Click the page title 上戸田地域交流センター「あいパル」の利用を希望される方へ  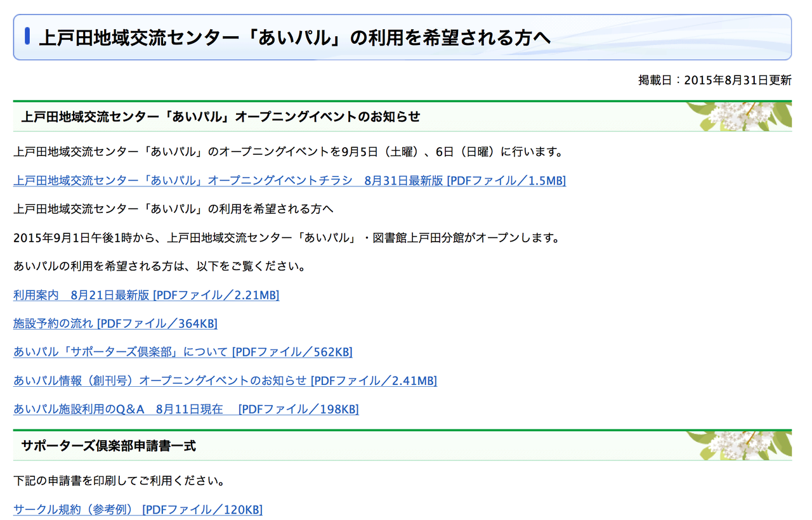(x=295, y=38)
